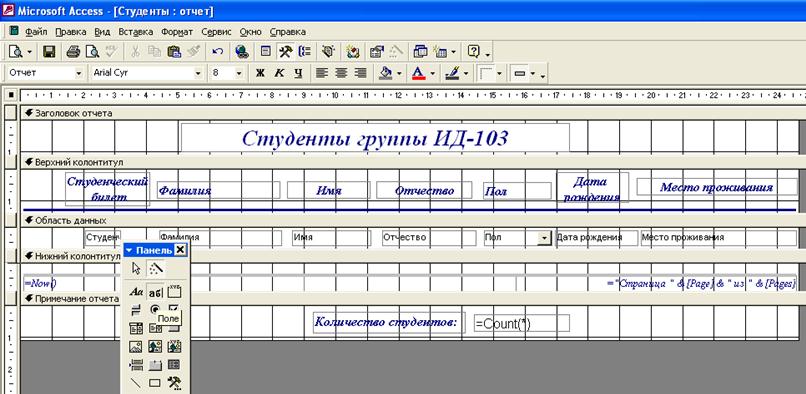The width and height of the screenshot is (806, 394).
Task: Select the Option Button radio tool
Action: 155,310
